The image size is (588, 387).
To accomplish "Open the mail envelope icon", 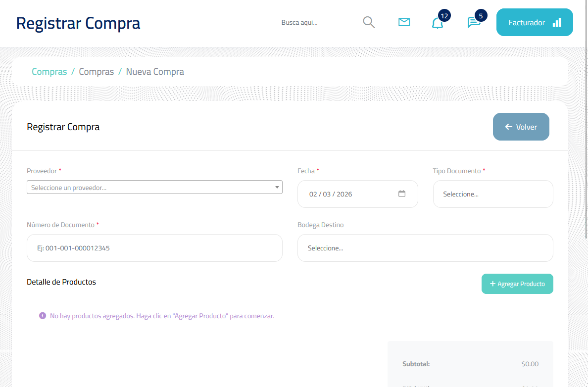I will [x=404, y=22].
